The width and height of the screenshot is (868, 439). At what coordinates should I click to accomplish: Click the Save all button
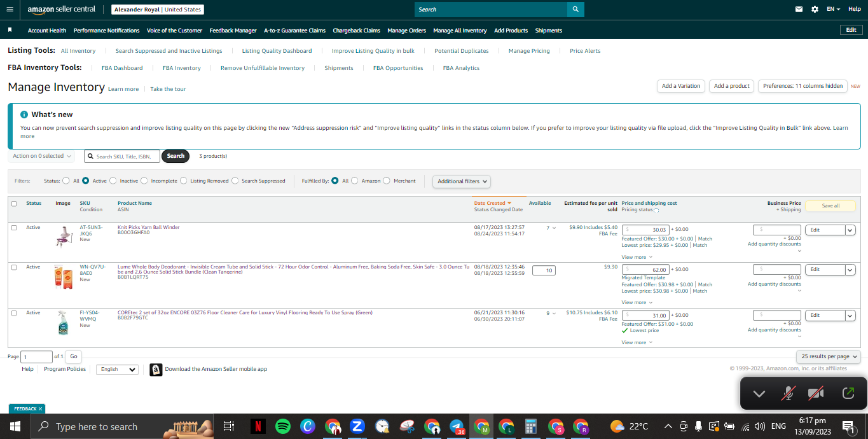coord(830,206)
